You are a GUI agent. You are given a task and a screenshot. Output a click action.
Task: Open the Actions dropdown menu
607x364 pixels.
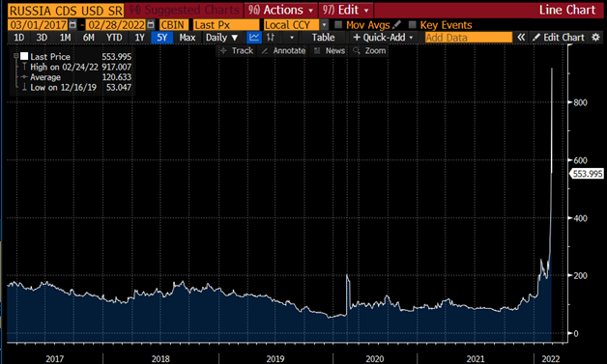[280, 10]
